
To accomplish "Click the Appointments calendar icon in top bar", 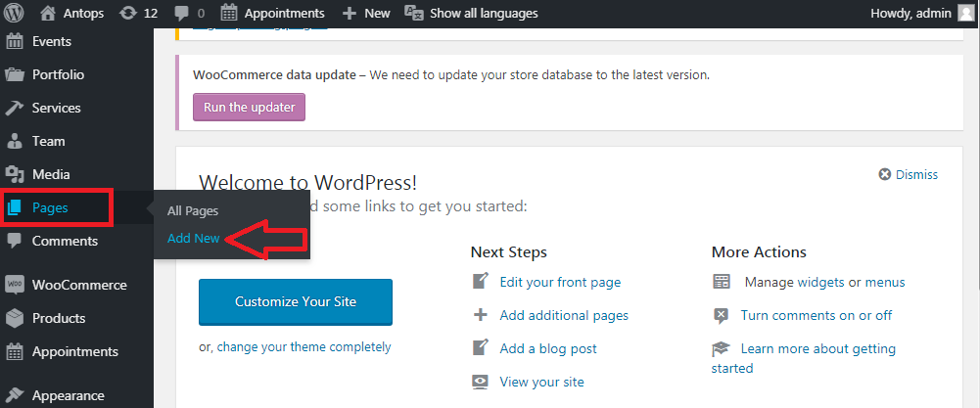I will [x=229, y=13].
